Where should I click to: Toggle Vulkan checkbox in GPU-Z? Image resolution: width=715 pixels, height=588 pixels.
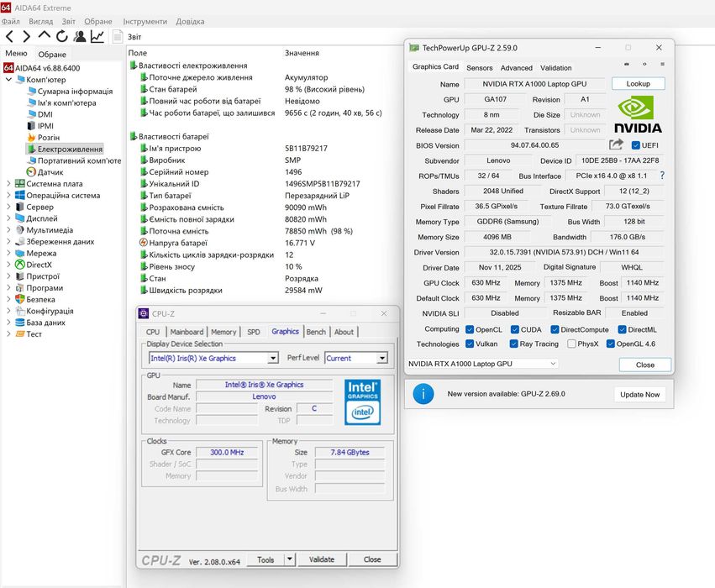470,344
